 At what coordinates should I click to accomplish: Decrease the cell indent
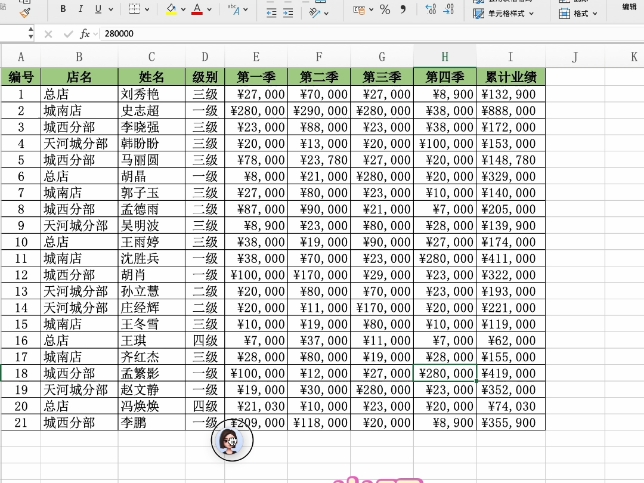click(x=271, y=13)
